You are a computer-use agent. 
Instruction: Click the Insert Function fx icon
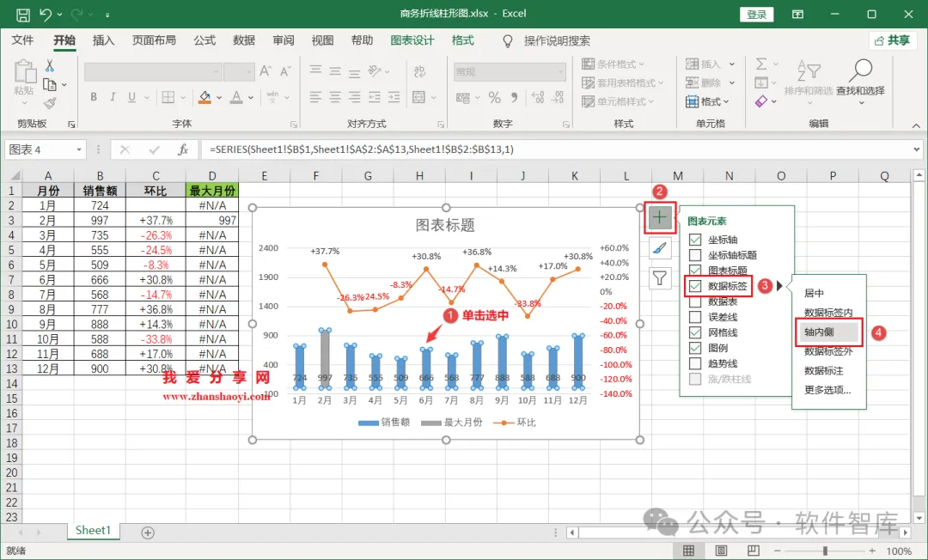coord(184,149)
